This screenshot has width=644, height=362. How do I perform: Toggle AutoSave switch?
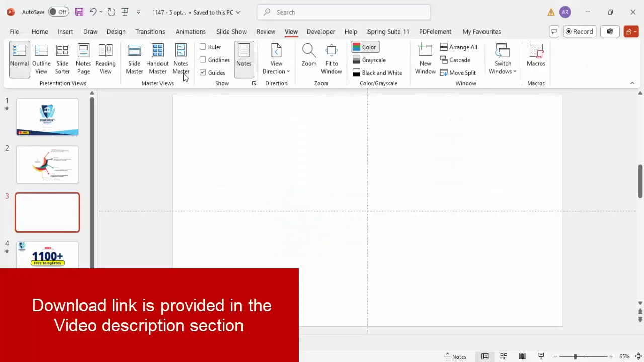click(59, 12)
